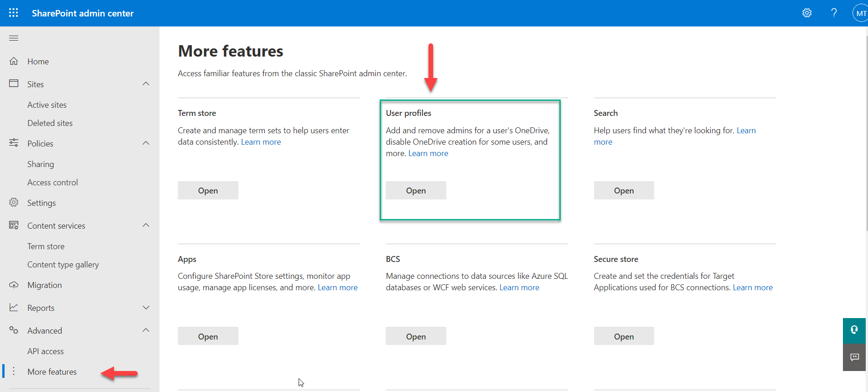Screen dimensions: 868x392
Task: Open the User profiles feature
Action: coord(416,190)
